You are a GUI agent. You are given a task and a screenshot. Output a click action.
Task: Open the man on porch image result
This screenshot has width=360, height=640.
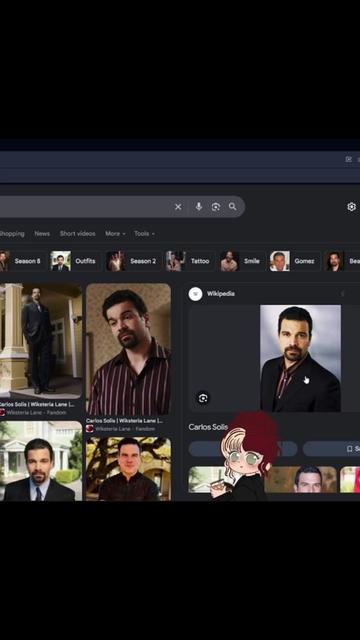pyautogui.click(x=41, y=341)
